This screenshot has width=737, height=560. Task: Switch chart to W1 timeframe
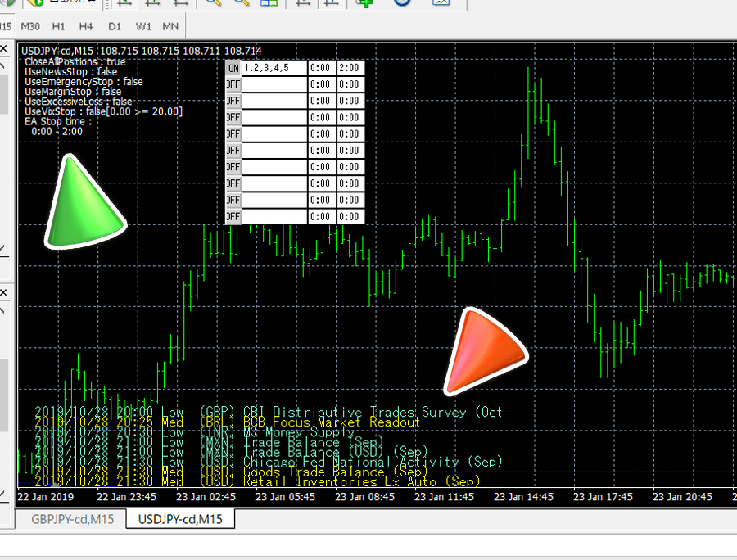143,26
